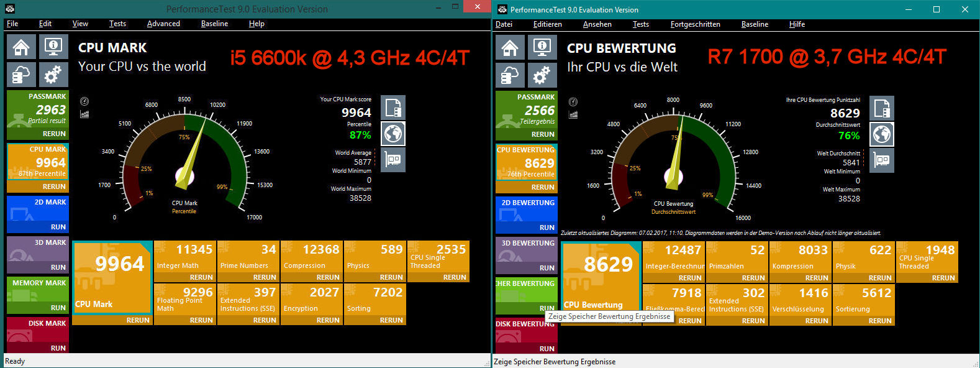Run 2D Mark test in left window
Screen dimensions: 980x368
[x=58, y=227]
